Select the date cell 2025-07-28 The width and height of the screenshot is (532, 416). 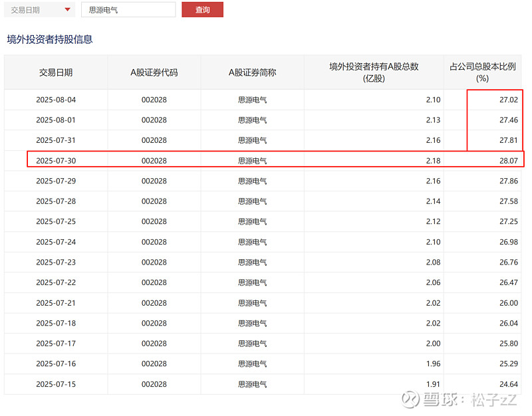click(56, 201)
